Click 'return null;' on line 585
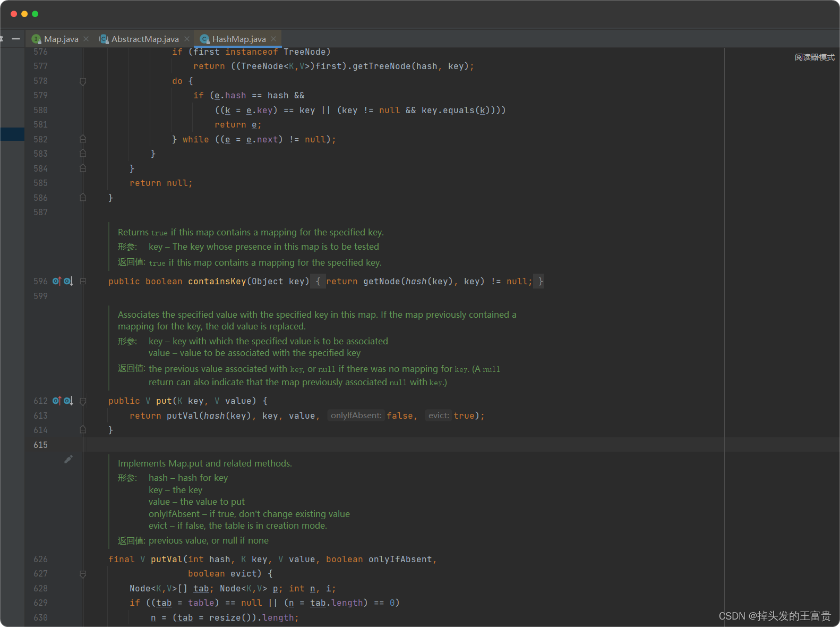This screenshot has height=627, width=840. coord(161,183)
